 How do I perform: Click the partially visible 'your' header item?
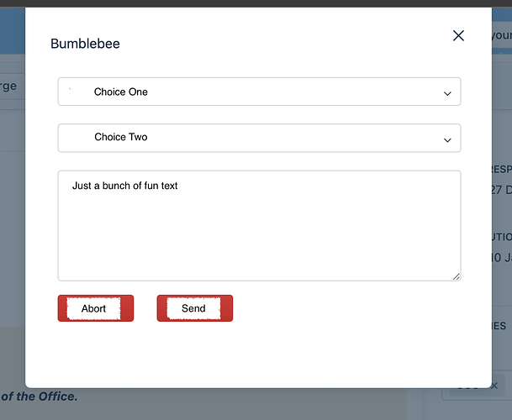point(502,35)
